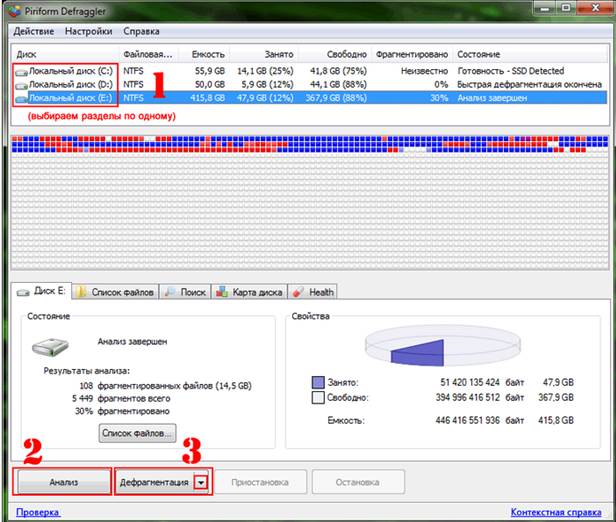Click the 30% фрагментировано result line
This screenshot has height=522, width=616.
click(x=122, y=411)
